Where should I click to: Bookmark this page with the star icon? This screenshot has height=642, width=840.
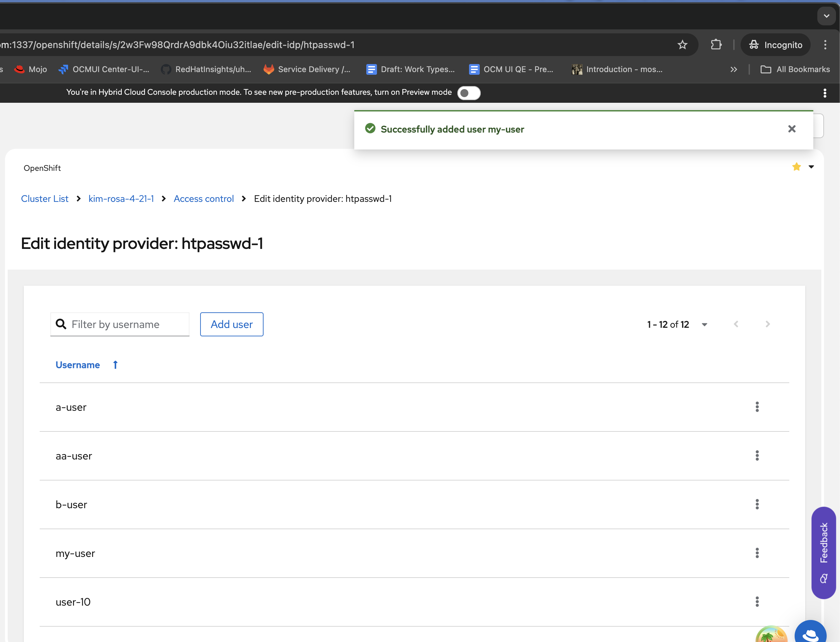click(x=682, y=45)
